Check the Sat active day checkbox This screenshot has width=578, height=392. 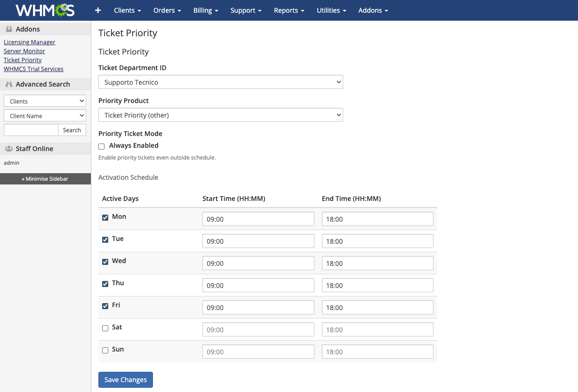(x=105, y=328)
